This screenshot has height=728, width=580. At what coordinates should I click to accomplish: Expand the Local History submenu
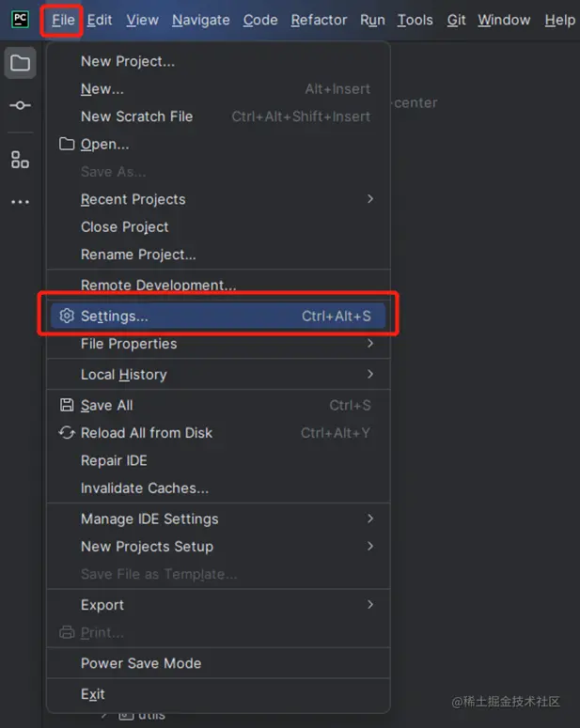pyautogui.click(x=370, y=374)
